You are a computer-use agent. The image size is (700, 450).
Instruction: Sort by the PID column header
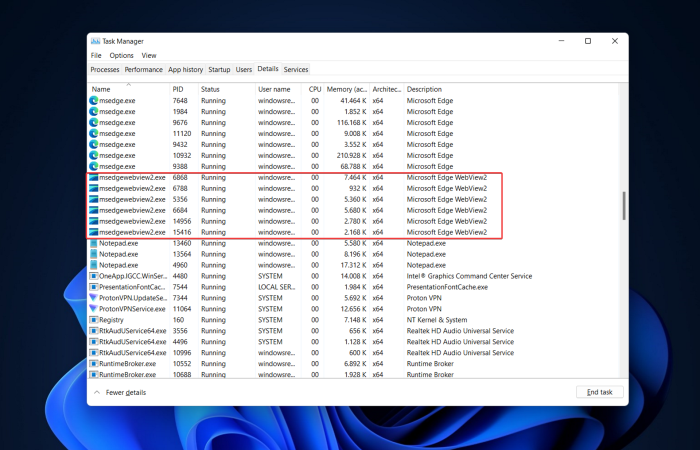pyautogui.click(x=184, y=89)
